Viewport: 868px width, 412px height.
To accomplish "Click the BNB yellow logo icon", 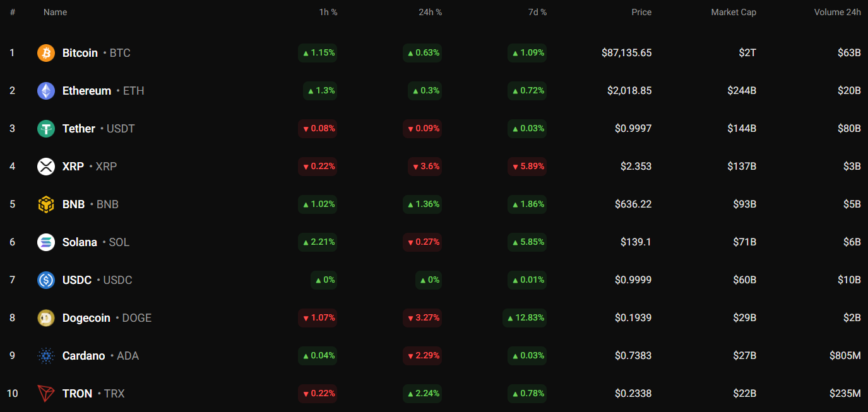I will pyautogui.click(x=46, y=204).
